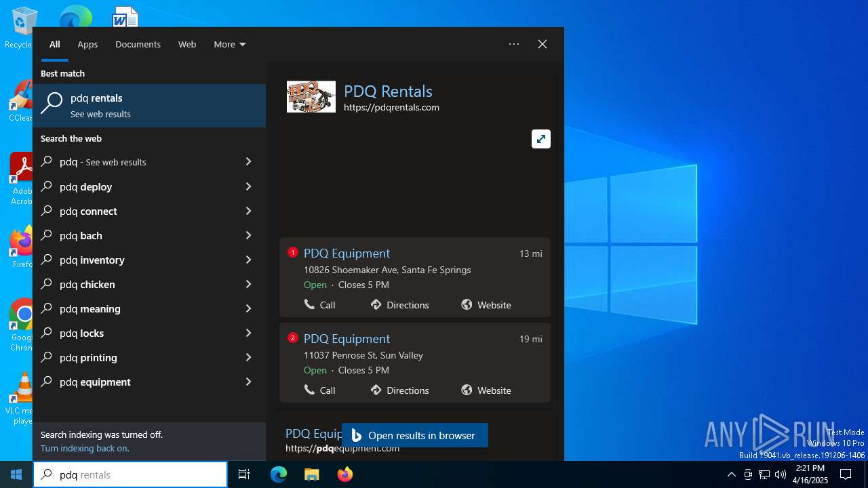
Task: Switch to the Documents tab
Action: [138, 44]
